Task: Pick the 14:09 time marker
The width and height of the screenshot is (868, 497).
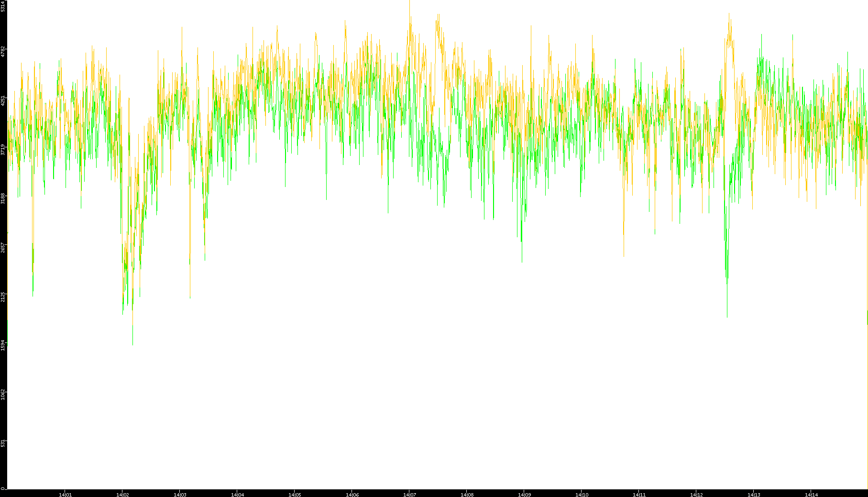Action: pyautogui.click(x=524, y=495)
